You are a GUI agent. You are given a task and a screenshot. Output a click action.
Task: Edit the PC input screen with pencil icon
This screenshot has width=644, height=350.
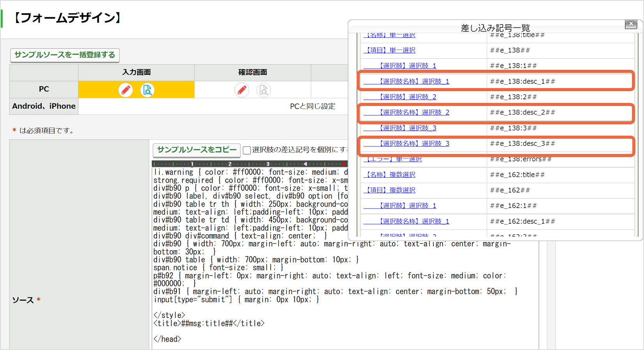tap(125, 90)
